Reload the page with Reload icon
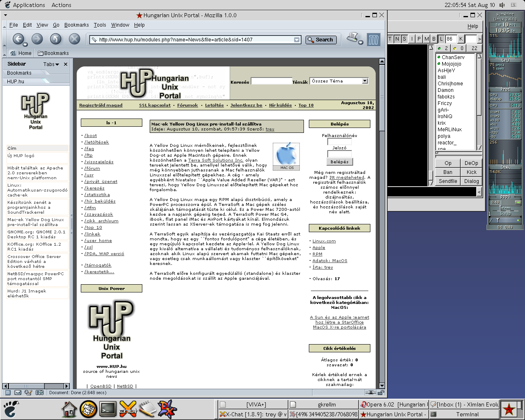525x420 pixels. tap(56, 39)
